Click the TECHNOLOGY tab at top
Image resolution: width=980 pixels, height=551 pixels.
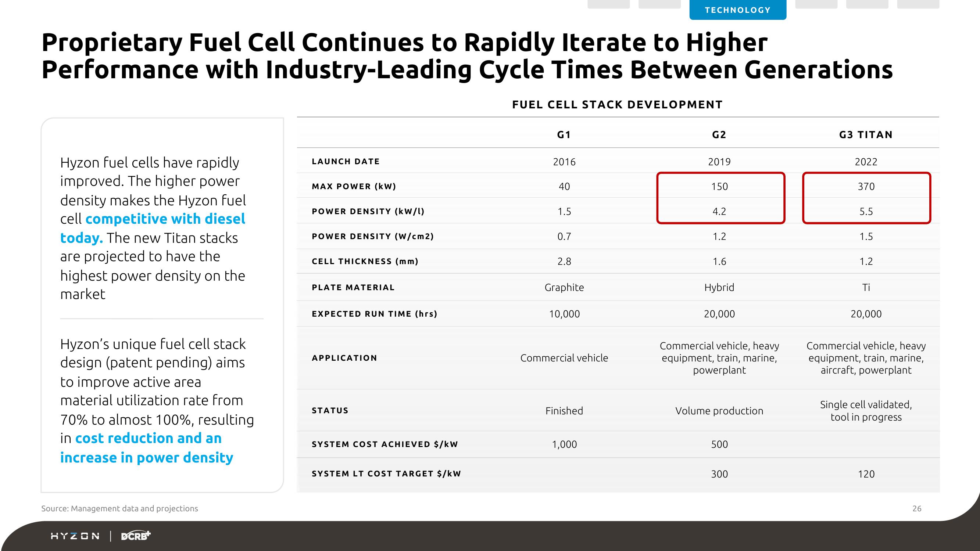pos(738,10)
